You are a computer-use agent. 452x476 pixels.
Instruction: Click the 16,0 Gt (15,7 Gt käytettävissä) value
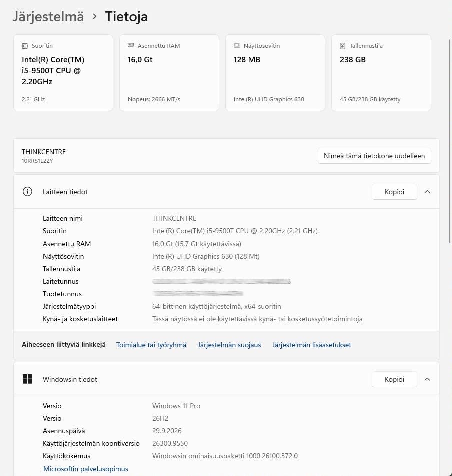(197, 244)
